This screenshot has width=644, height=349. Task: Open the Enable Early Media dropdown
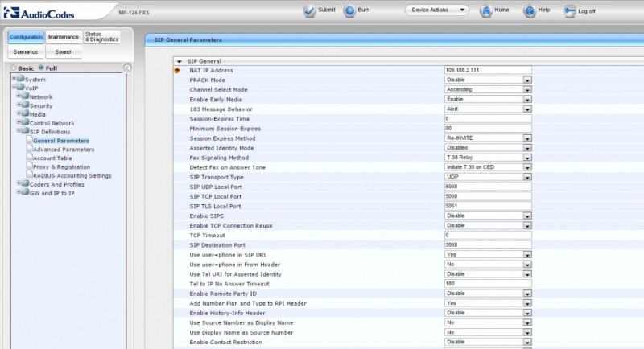coord(488,99)
